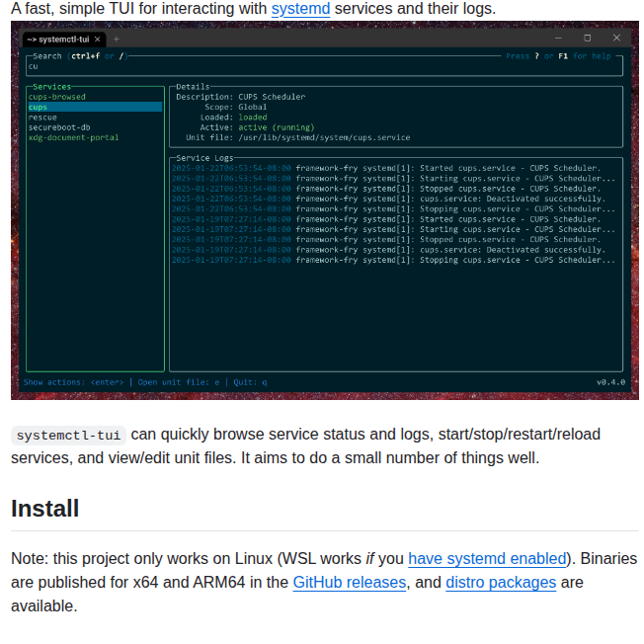The width and height of the screenshot is (644, 644).
Task: Click the systemctl-tui inline code text
Action: (x=68, y=436)
